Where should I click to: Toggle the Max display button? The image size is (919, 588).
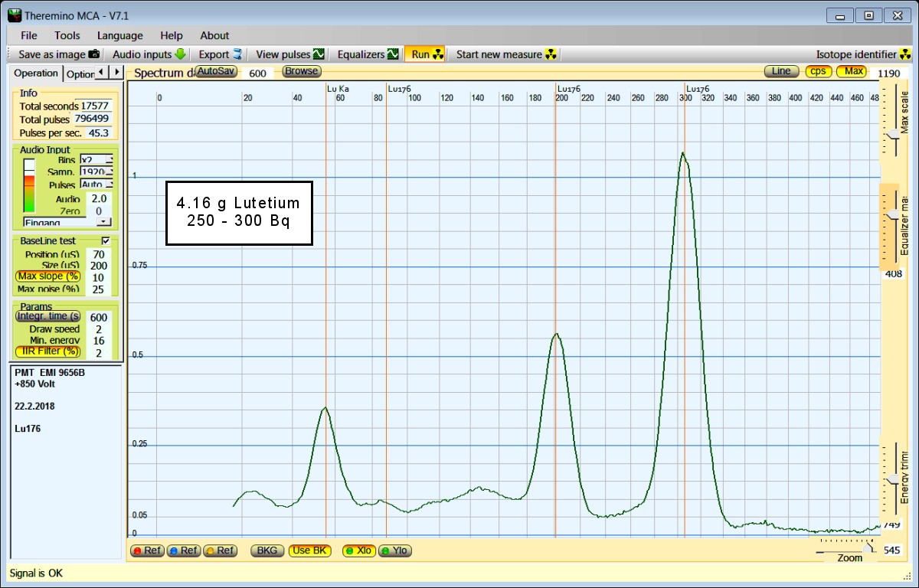853,71
